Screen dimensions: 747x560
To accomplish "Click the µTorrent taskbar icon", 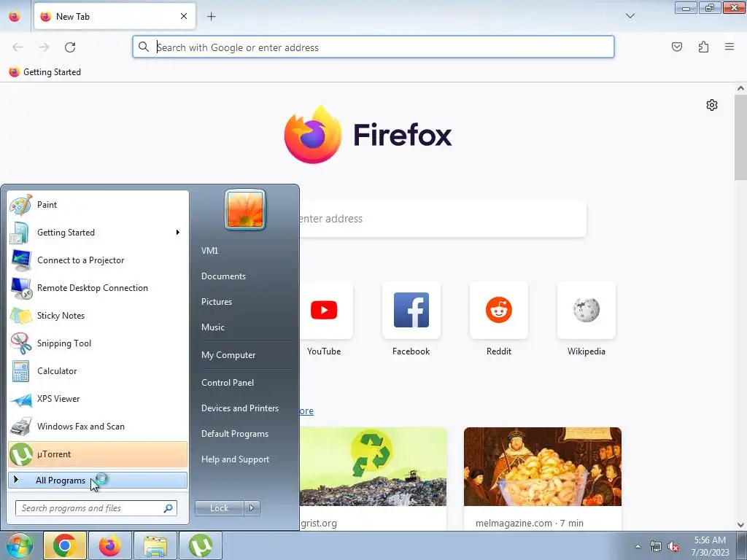I will click(x=200, y=545).
